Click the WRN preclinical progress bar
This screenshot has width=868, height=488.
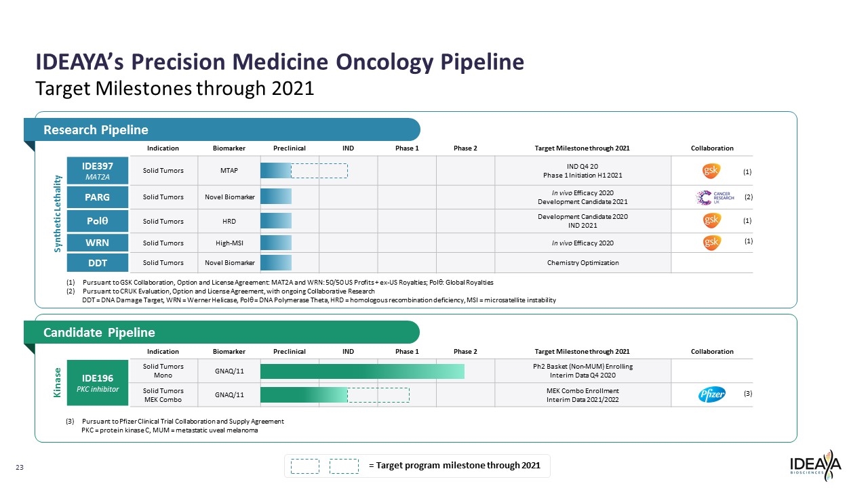(276, 242)
